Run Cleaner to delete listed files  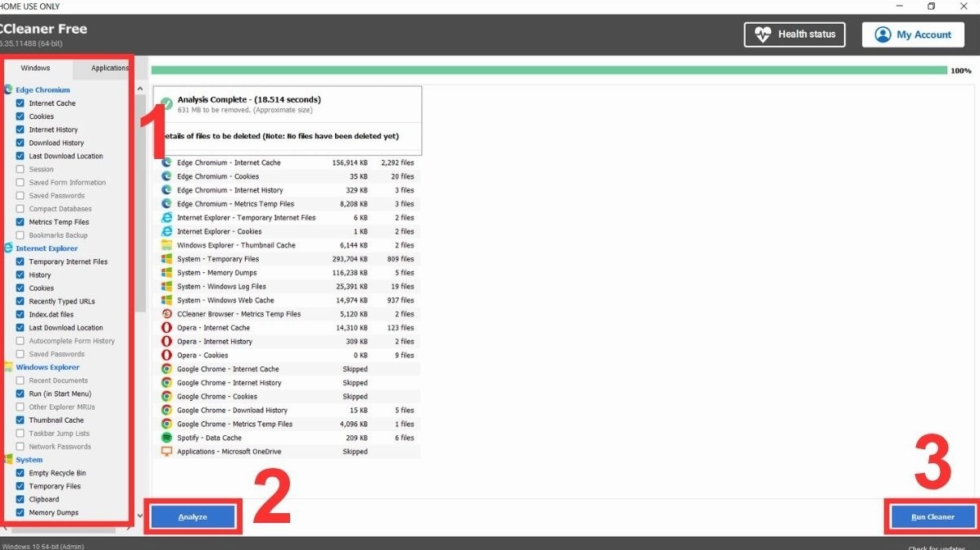tap(932, 516)
